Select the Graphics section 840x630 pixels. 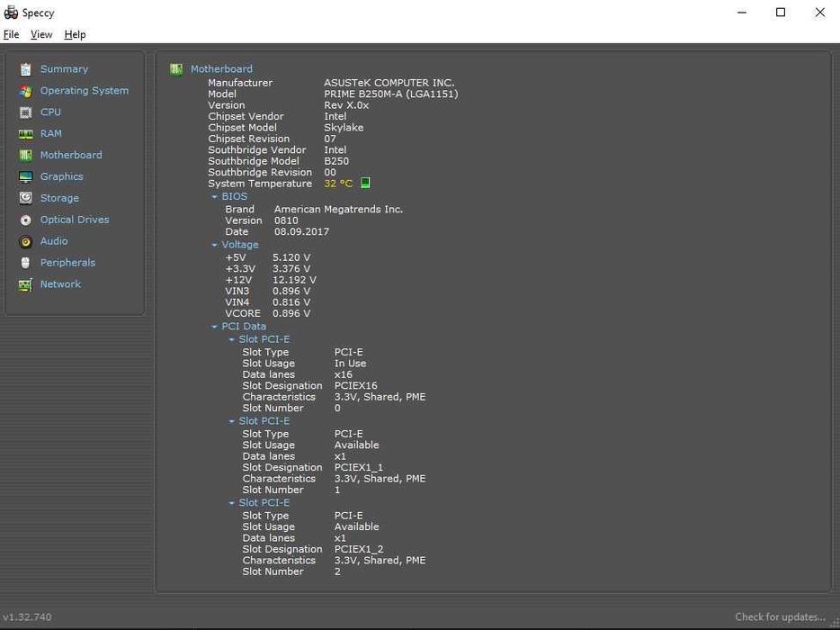click(x=62, y=176)
